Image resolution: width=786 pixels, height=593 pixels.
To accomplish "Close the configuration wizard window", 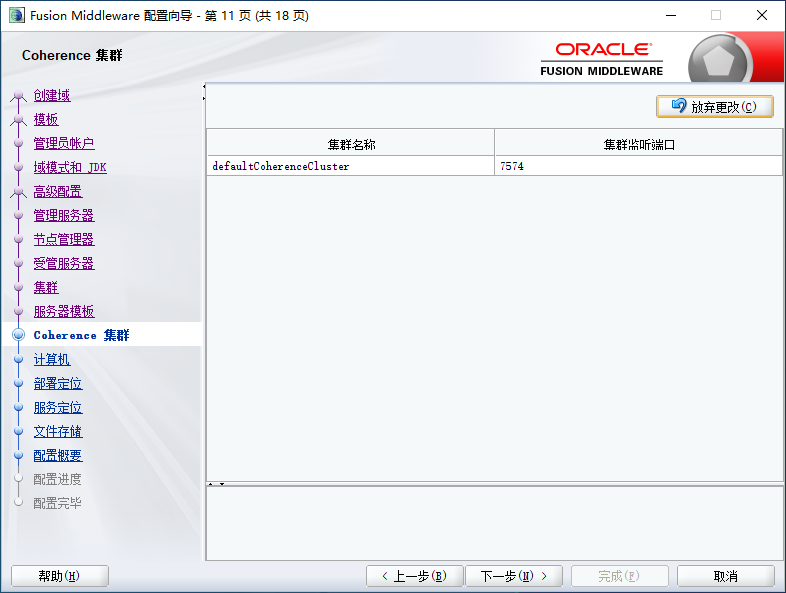I will pos(762,16).
